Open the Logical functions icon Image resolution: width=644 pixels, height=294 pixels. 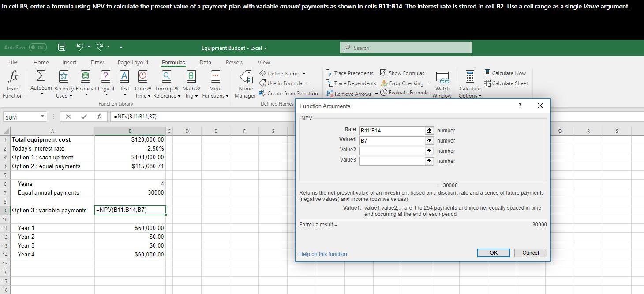coord(106,77)
